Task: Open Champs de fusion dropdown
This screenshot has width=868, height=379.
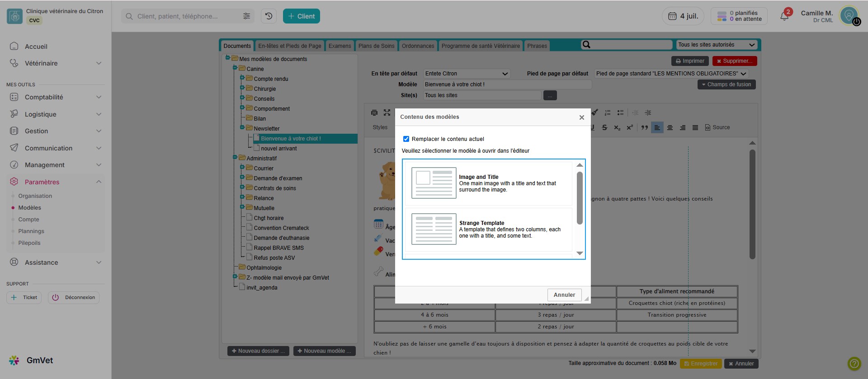Action: (x=726, y=84)
